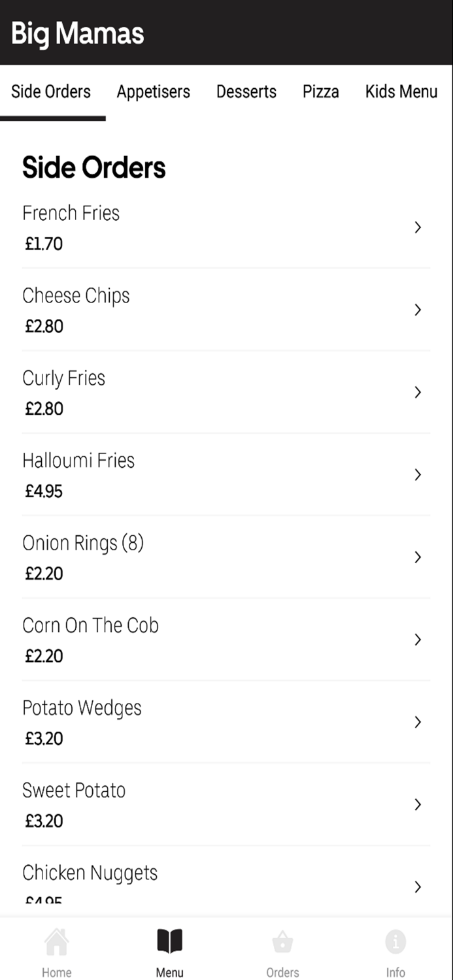Open Halloumi Fries chevron arrow
This screenshot has height=980, width=453.
click(418, 475)
